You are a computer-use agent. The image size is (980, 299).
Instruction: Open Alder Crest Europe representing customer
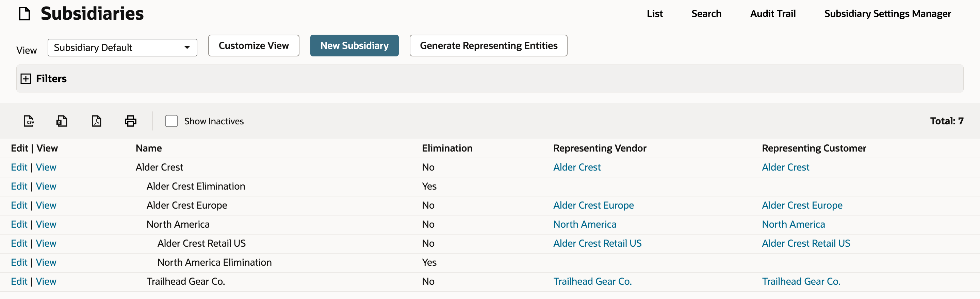pos(802,205)
